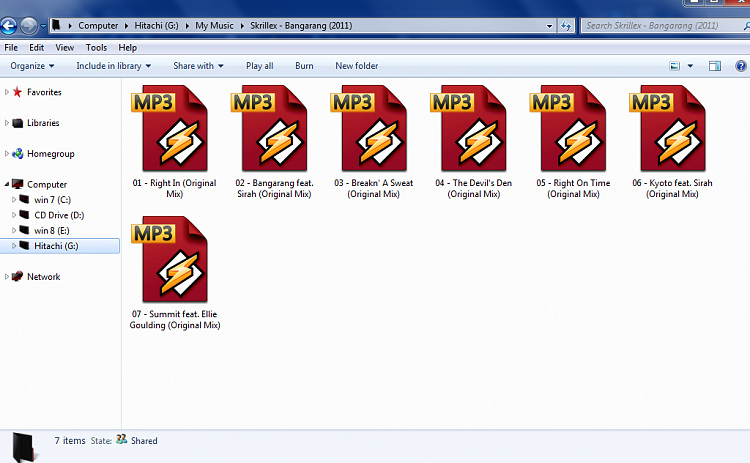Screen dimensions: 750x463
Task: Expand the Favorites tree node
Action: [7, 92]
